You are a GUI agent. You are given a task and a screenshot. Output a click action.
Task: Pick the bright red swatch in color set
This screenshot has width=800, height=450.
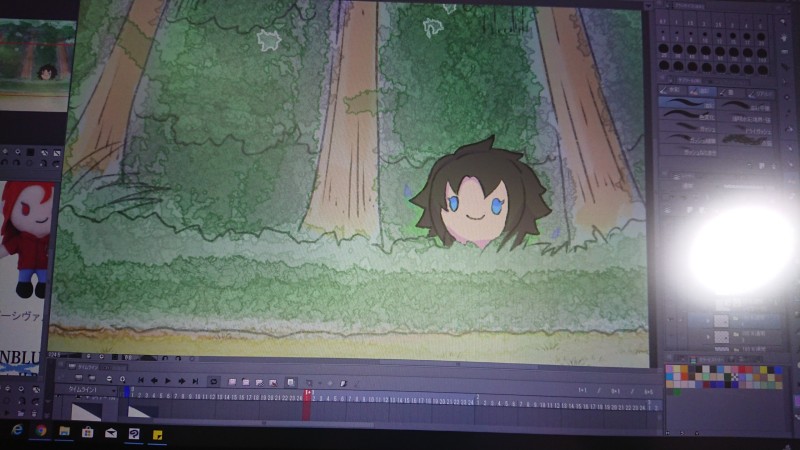point(742,369)
